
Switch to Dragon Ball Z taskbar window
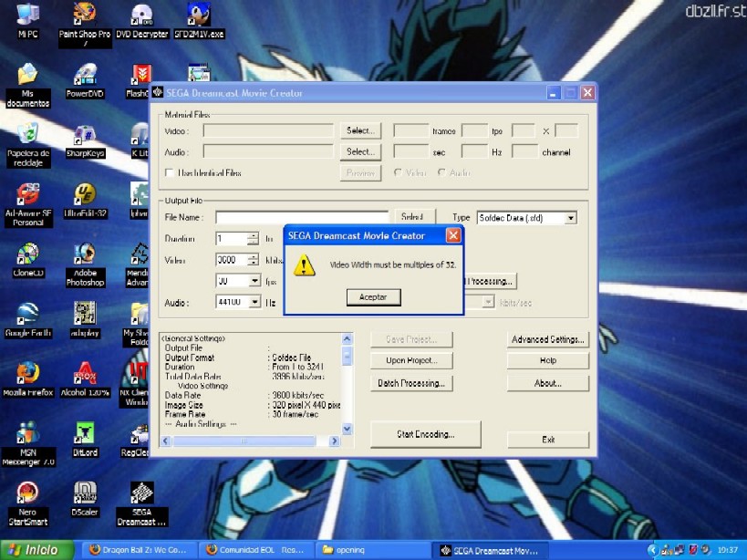[x=138, y=550]
